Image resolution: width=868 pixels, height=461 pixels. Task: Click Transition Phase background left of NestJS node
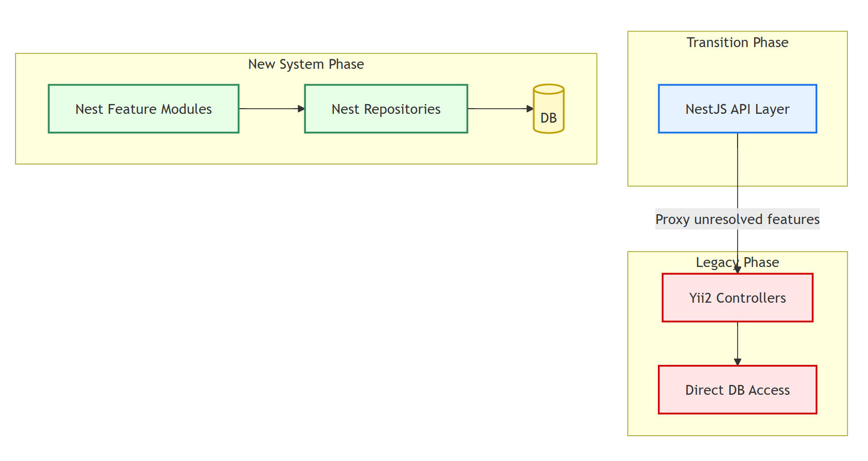pos(643,109)
